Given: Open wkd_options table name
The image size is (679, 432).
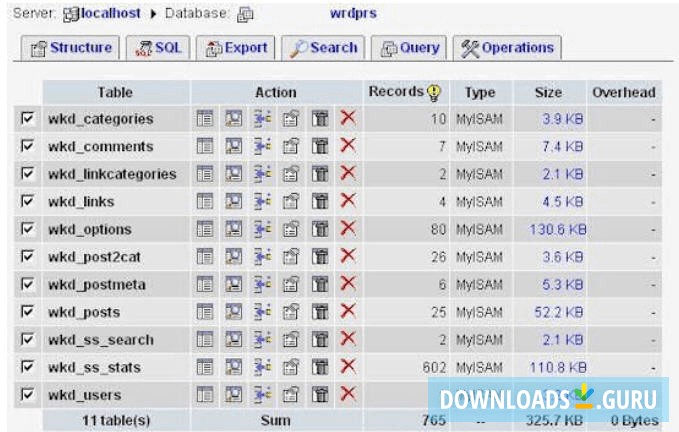Looking at the screenshot, I should (90, 229).
